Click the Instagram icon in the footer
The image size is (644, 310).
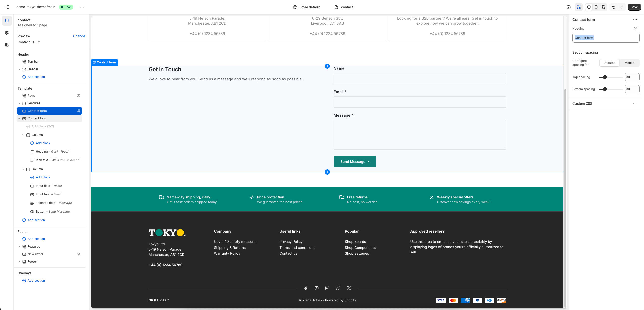point(317,288)
